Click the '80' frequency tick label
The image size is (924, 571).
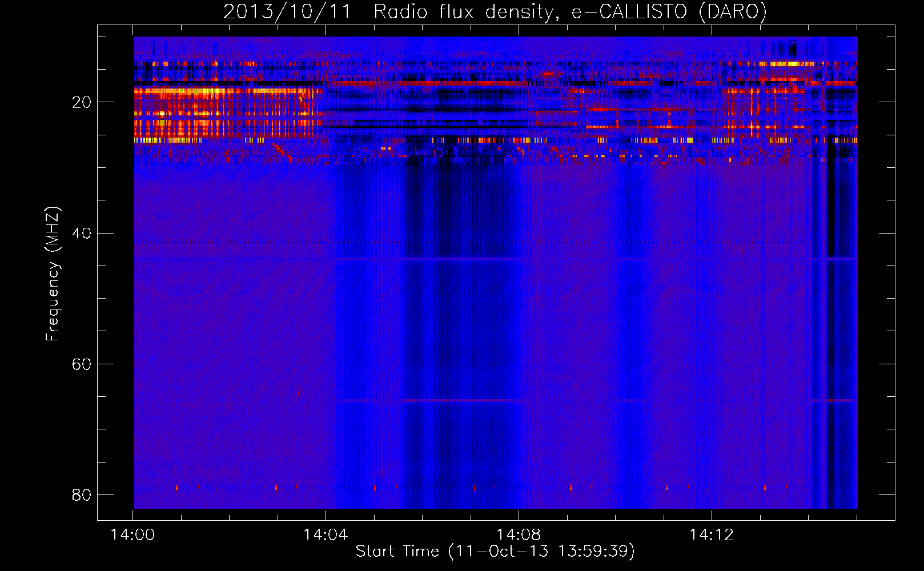pyautogui.click(x=82, y=495)
